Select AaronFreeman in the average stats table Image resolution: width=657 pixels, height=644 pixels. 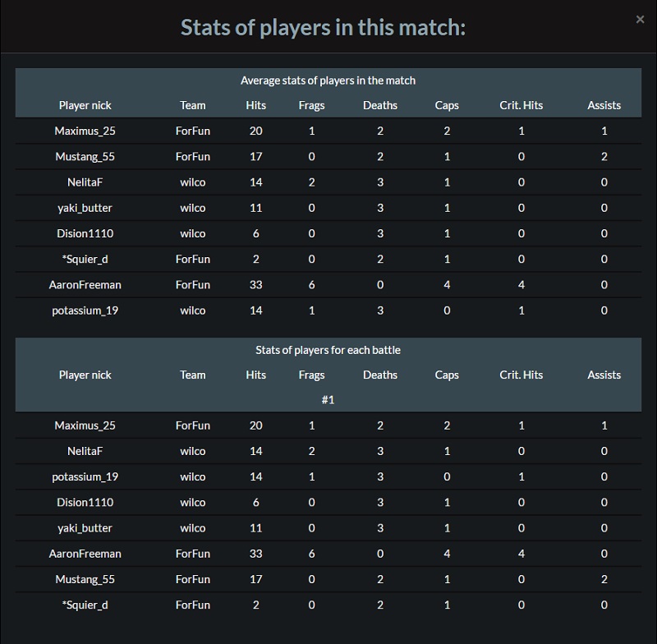click(85, 285)
